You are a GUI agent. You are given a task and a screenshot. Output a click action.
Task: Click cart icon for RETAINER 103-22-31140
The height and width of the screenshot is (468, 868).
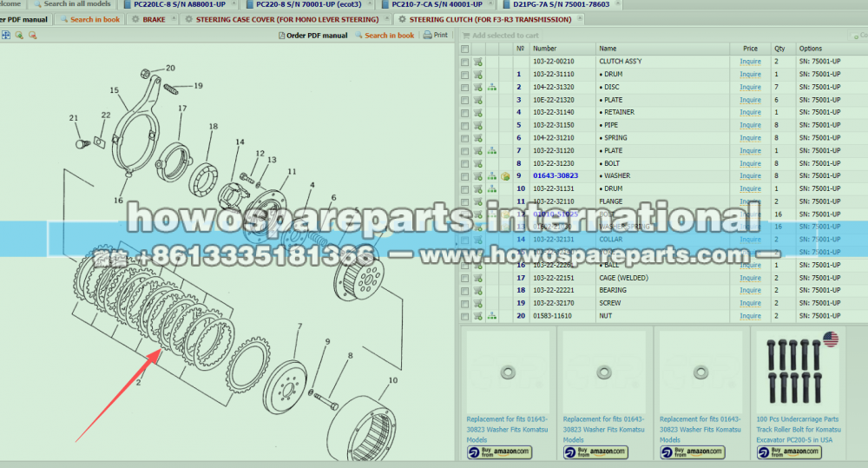[477, 113]
